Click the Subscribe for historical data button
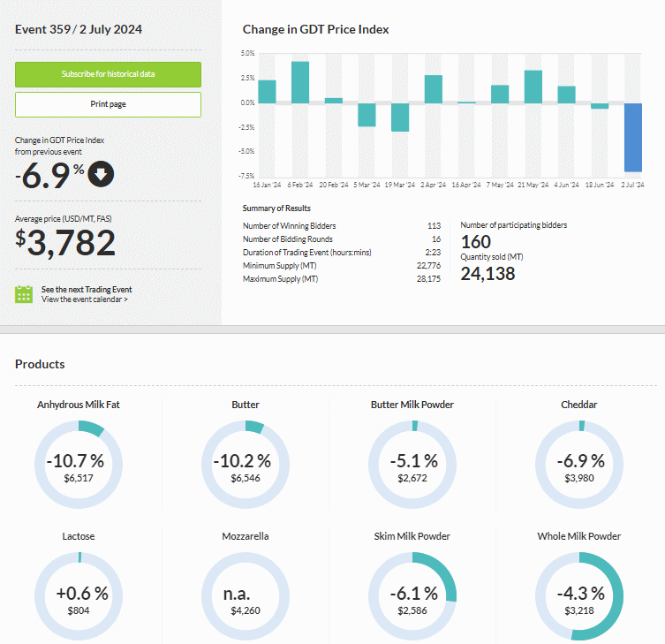Image resolution: width=665 pixels, height=644 pixels. coord(108,74)
